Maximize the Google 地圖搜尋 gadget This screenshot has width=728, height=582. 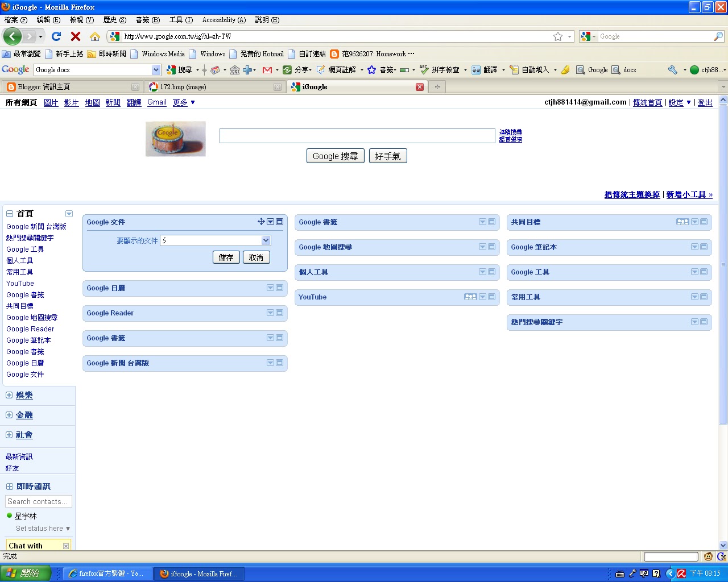tap(492, 247)
